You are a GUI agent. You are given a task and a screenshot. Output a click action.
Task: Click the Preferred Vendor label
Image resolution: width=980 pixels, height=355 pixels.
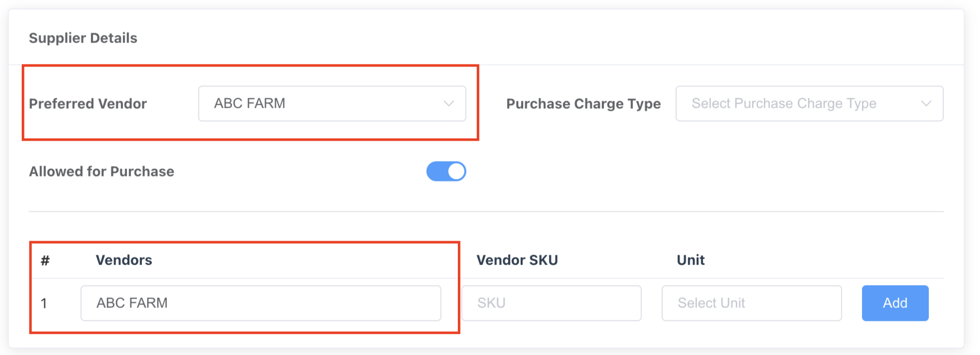coord(88,104)
